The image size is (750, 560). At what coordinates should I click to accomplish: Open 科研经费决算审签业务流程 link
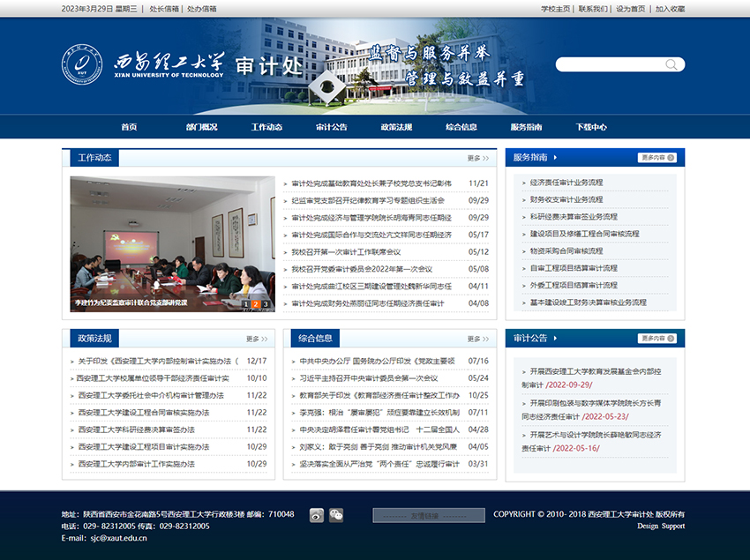574,217
